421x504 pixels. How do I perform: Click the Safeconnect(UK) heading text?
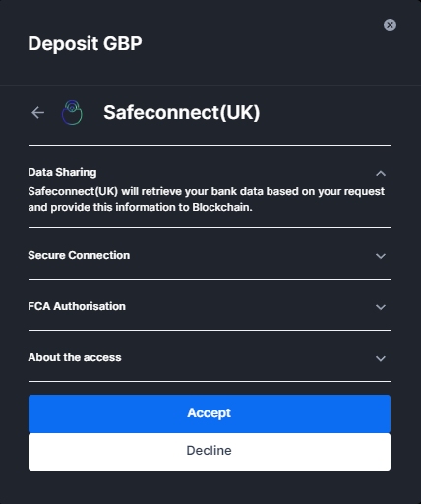click(x=182, y=113)
